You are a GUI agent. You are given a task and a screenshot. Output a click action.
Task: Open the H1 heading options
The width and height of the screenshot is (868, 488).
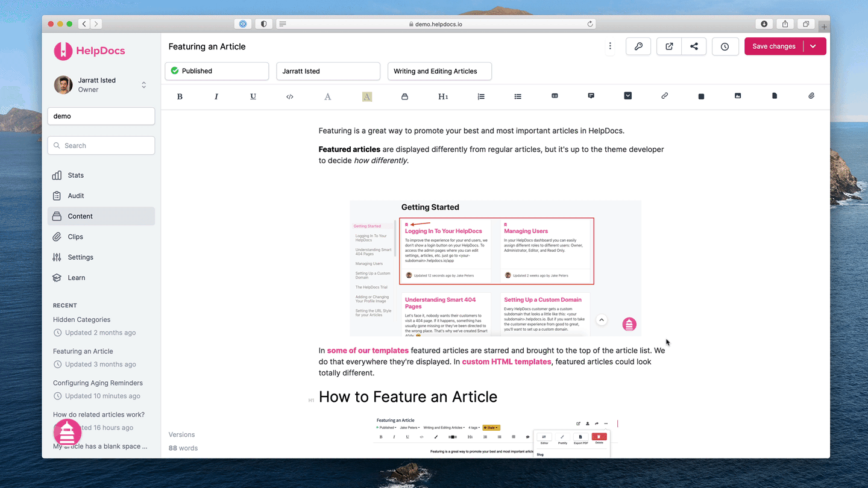(x=443, y=96)
